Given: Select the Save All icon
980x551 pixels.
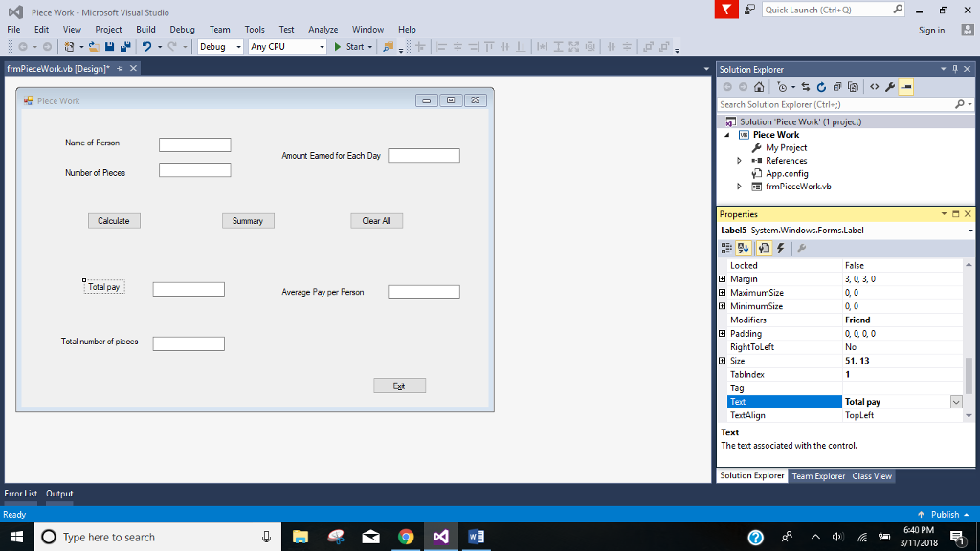Looking at the screenshot, I should point(125,45).
